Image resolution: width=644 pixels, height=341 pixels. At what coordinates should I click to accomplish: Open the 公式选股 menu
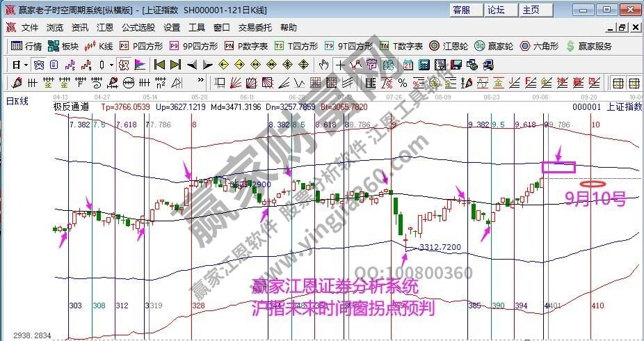(x=138, y=28)
